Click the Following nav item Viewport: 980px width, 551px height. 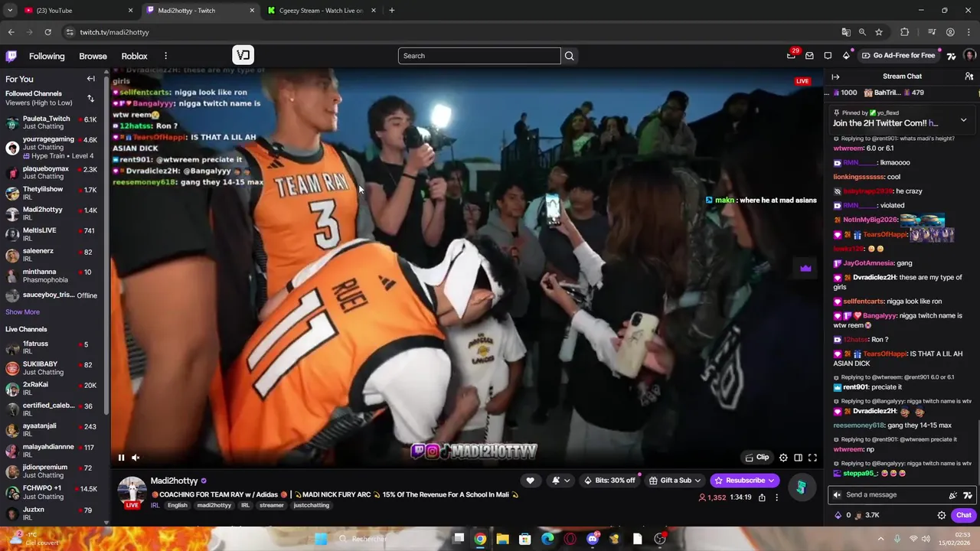click(x=47, y=56)
